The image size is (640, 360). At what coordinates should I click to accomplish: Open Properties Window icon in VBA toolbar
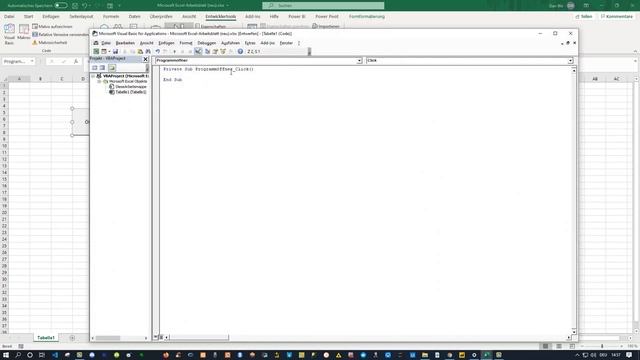point(215,51)
